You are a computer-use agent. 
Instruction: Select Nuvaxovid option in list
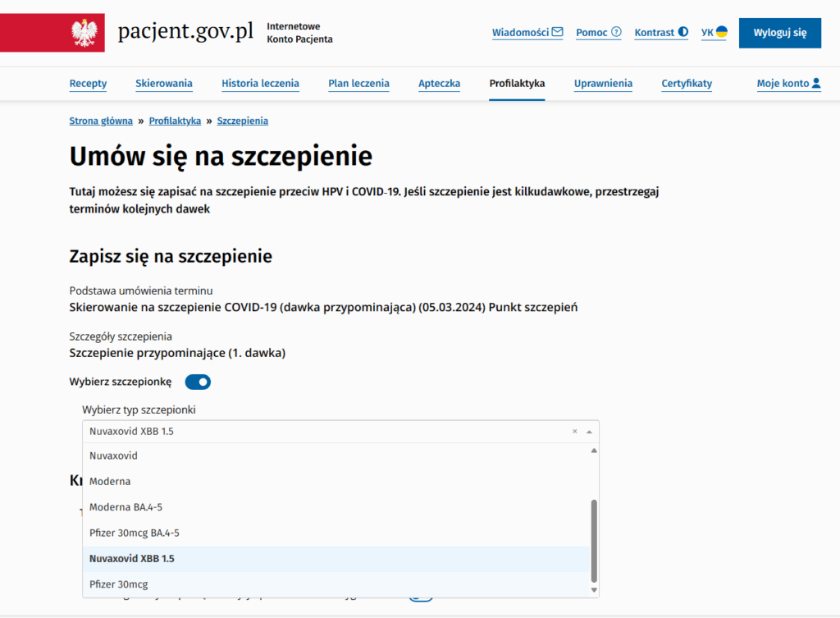[113, 455]
